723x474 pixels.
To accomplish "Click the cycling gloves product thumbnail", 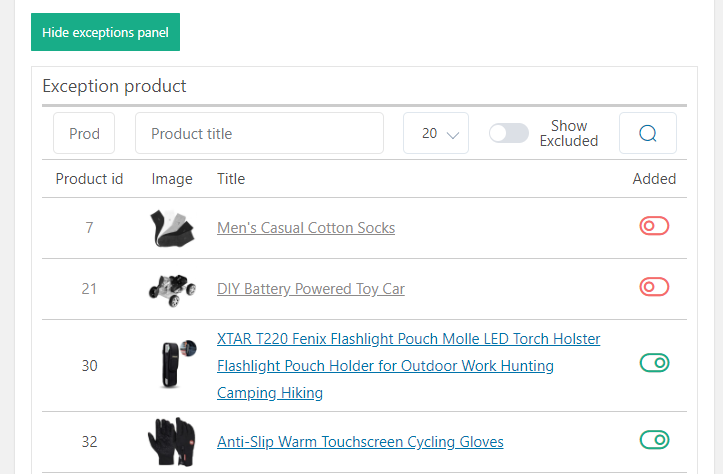I will click(169, 441).
